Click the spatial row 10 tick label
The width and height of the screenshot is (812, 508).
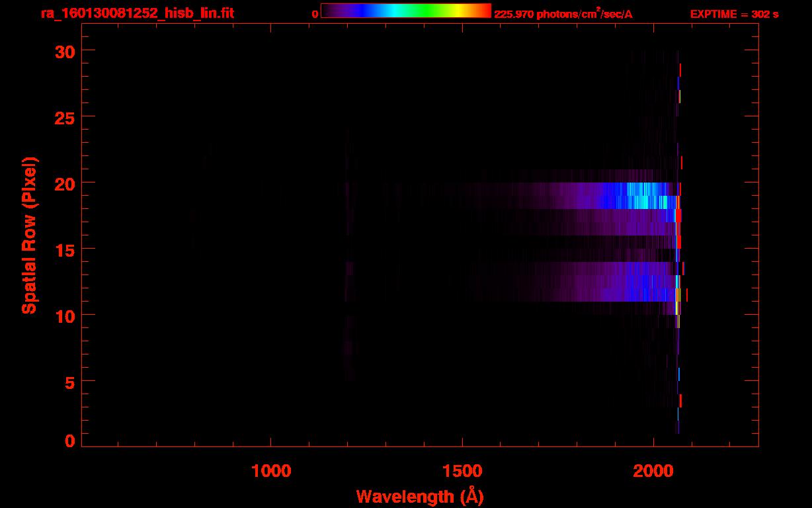(x=64, y=316)
